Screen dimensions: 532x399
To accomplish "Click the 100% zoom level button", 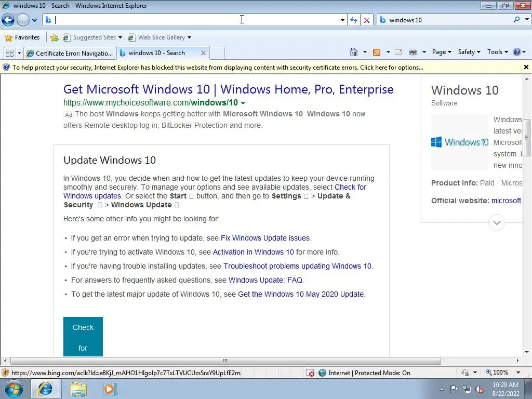I will tap(497, 373).
